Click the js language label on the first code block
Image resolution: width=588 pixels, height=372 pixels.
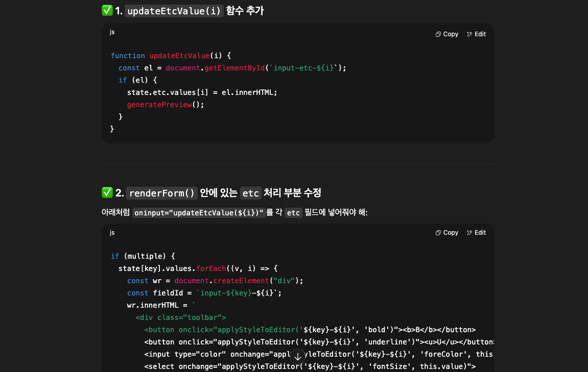click(112, 32)
